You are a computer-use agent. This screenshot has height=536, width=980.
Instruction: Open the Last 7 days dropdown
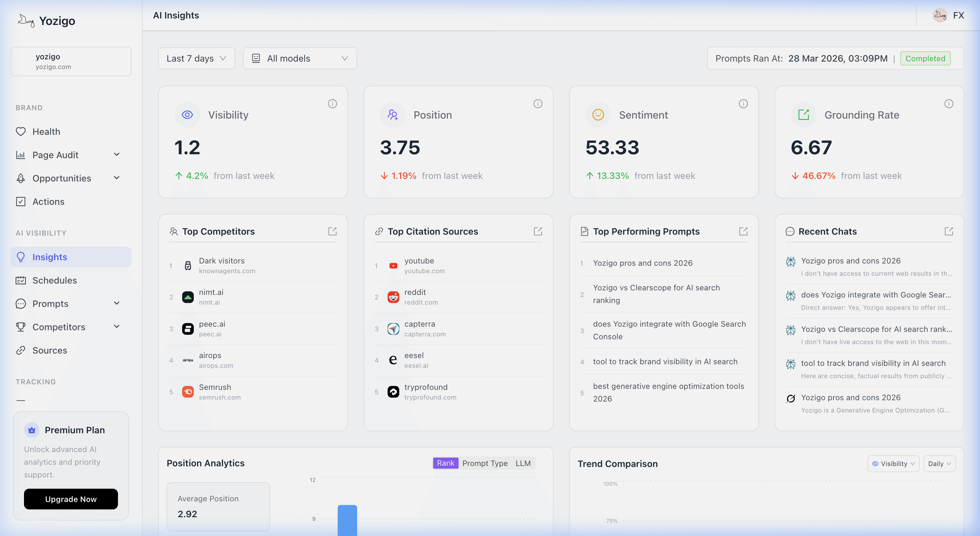point(196,58)
